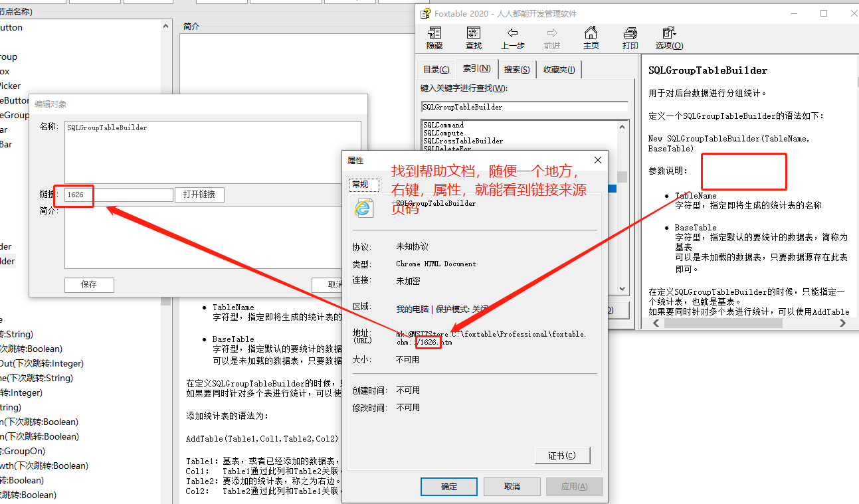The image size is (859, 504).
Task: Switch to the 目录(C) tab
Action: (436, 69)
